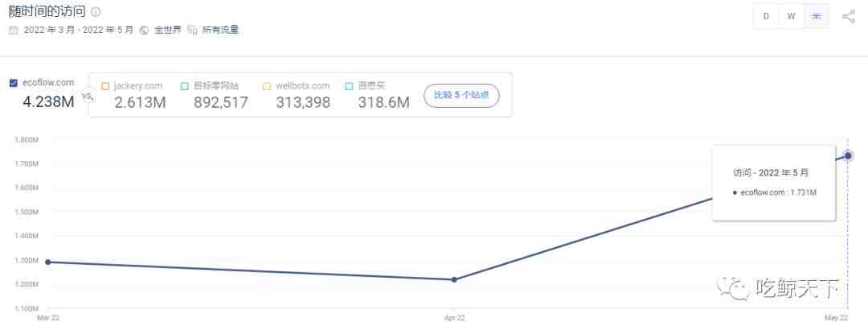Click the Apr 22 x-axis label
Viewport: 868px width, 326px height.
(454, 318)
